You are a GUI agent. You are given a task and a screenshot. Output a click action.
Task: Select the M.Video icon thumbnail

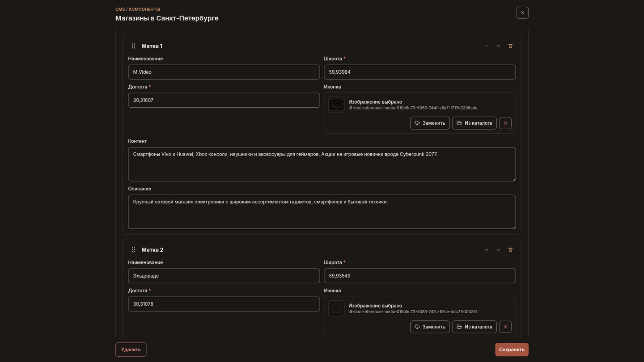click(x=336, y=105)
